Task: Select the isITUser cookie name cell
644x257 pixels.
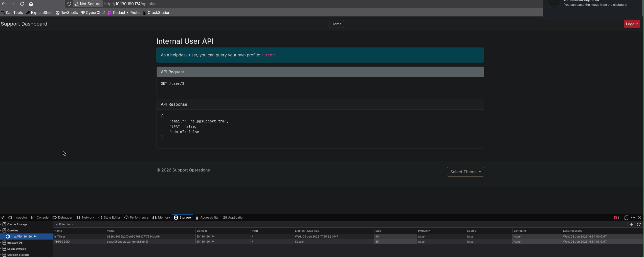Action: click(79, 237)
